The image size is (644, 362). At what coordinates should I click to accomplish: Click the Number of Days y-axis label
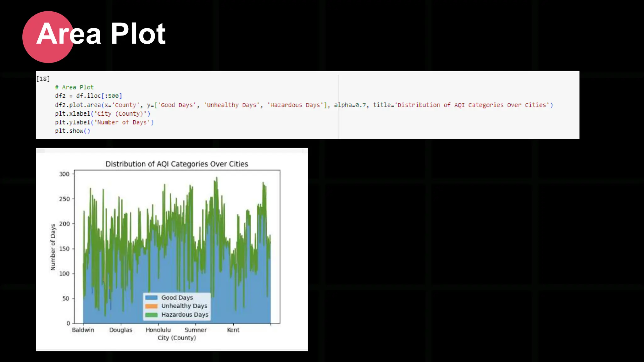click(53, 247)
